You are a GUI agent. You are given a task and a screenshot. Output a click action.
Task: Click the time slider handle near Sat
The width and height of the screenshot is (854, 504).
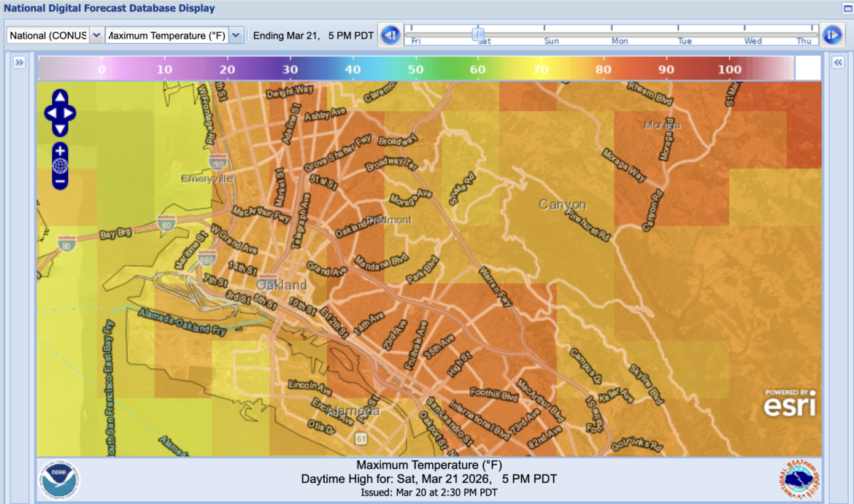pos(478,34)
